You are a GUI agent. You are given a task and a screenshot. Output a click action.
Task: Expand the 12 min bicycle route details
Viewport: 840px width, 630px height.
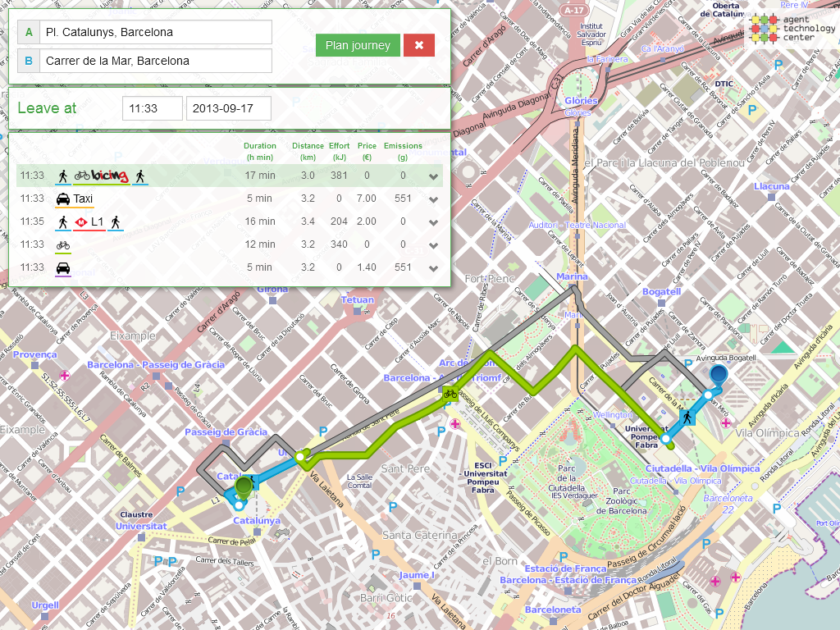click(433, 245)
